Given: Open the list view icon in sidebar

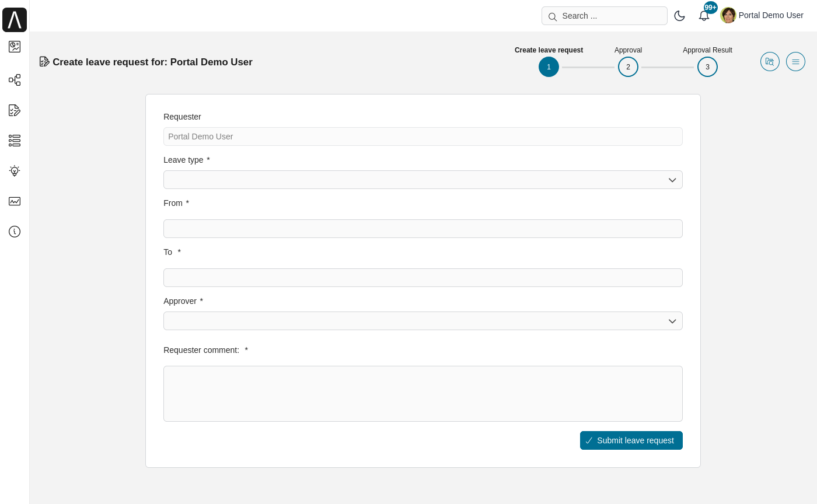Looking at the screenshot, I should click(x=15, y=141).
